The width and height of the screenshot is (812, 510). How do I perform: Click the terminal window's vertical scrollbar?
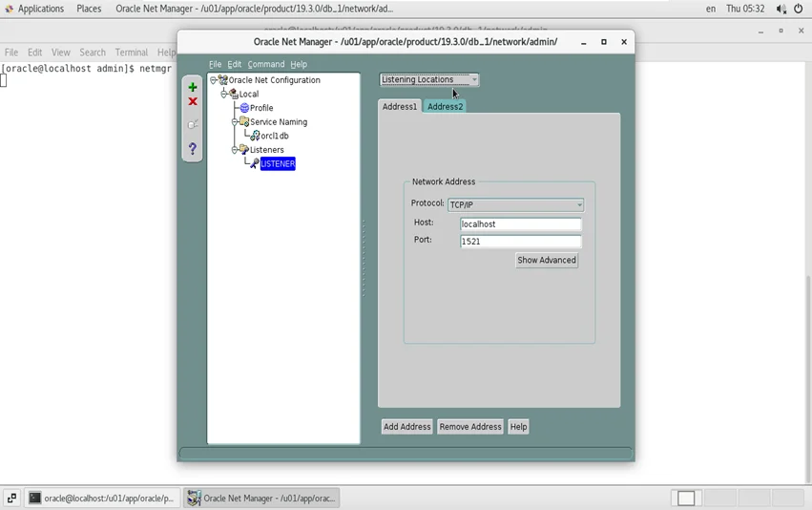(x=808, y=378)
